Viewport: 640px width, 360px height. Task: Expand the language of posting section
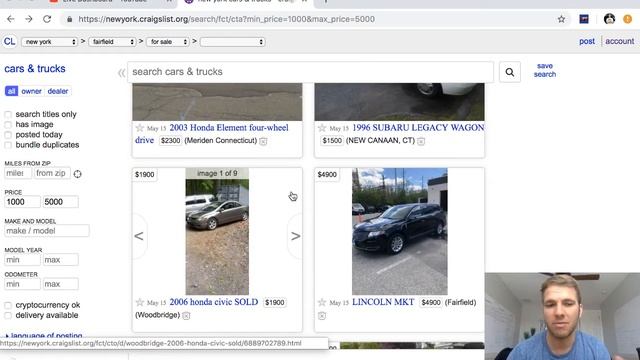point(44,336)
